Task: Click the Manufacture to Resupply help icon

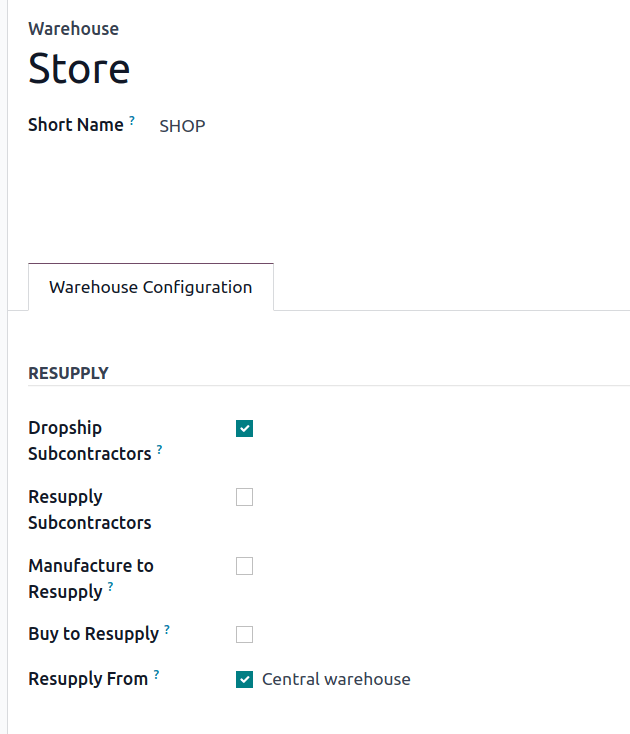Action: 110,588
